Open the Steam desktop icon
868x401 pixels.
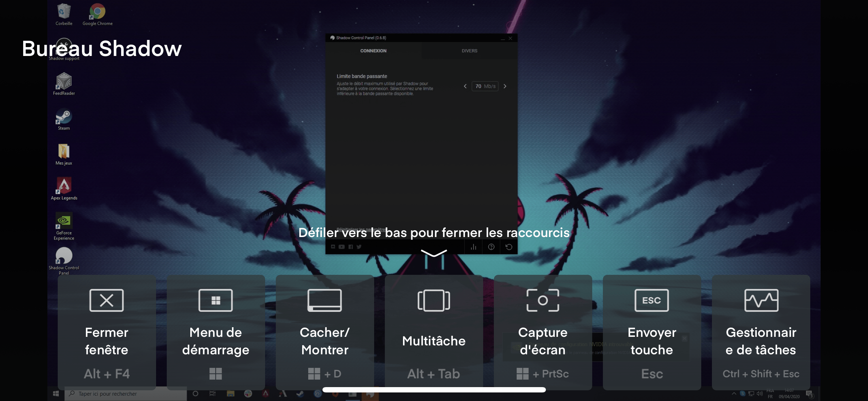click(x=64, y=119)
